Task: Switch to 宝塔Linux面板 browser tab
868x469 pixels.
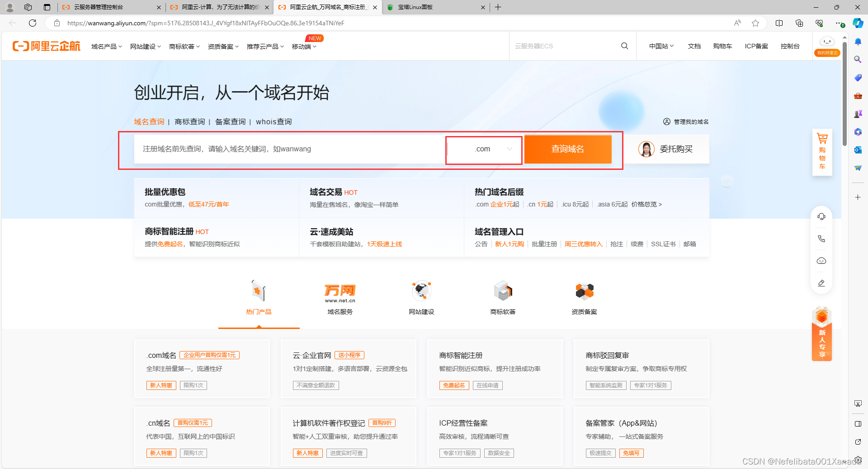Action: [x=436, y=7]
